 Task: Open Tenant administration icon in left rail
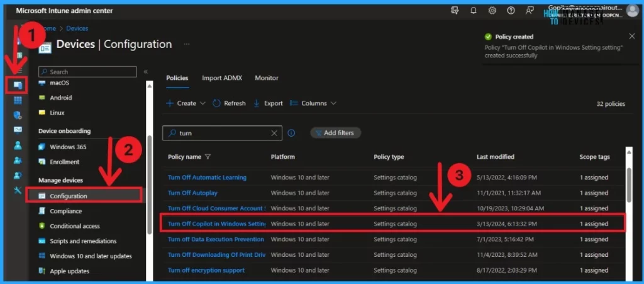[18, 176]
